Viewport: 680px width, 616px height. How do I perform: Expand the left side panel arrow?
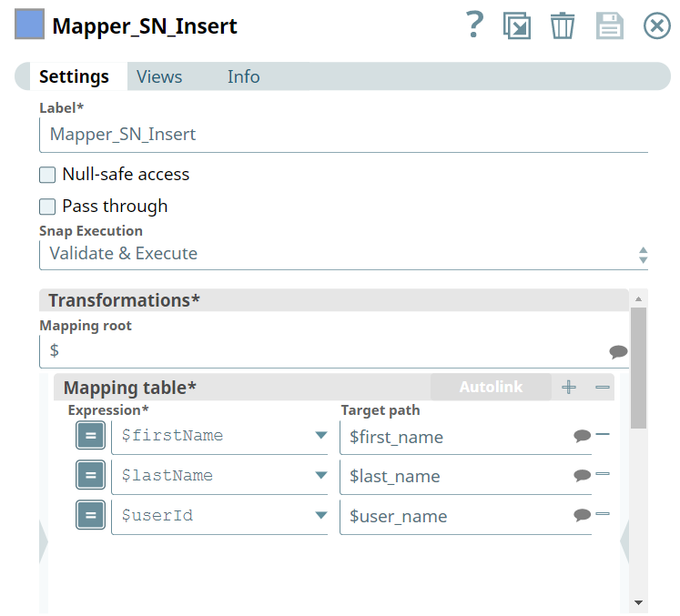[44, 542]
